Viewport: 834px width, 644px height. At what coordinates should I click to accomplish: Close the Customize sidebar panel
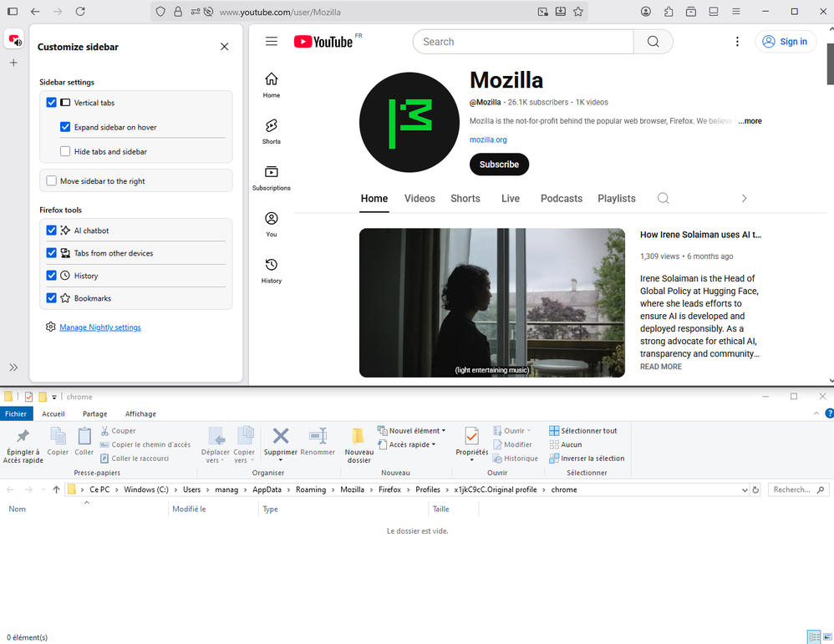click(225, 47)
